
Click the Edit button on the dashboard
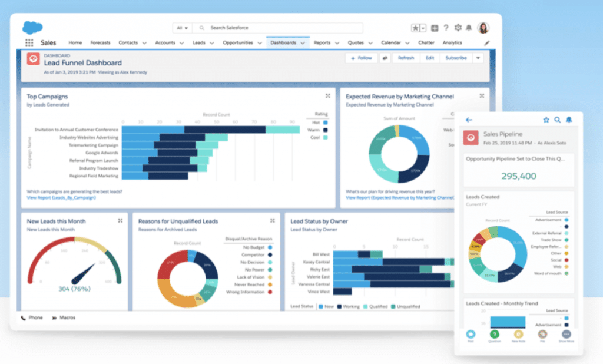(429, 58)
